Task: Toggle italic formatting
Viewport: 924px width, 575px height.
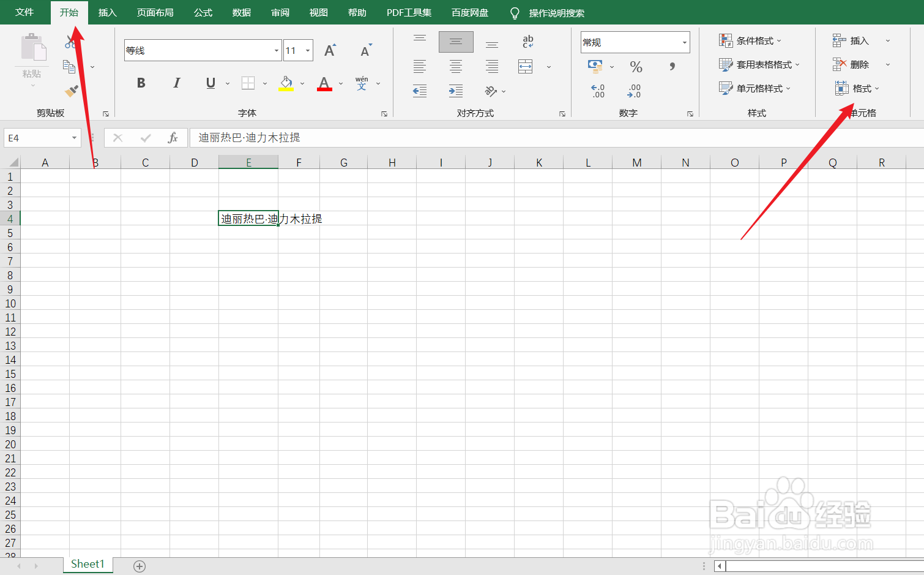Action: point(177,83)
